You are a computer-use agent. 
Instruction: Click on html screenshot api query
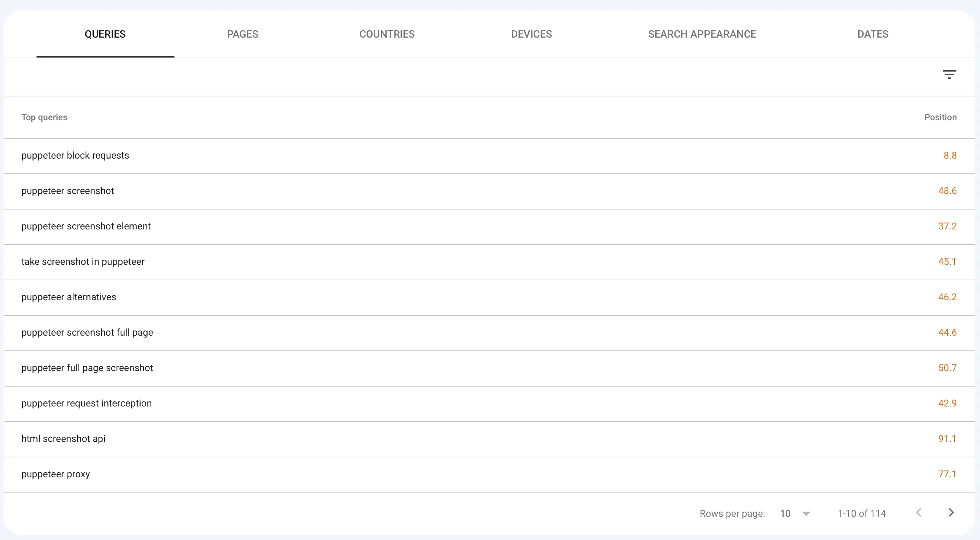(64, 439)
